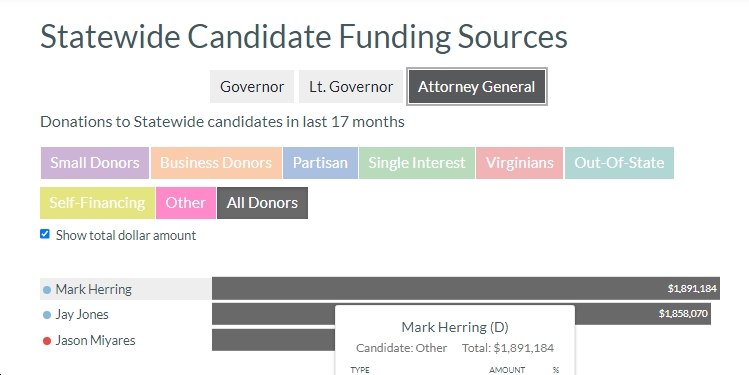Uncheck Show total dollar amount checkbox
This screenshot has height=375, width=749.
click(x=45, y=234)
